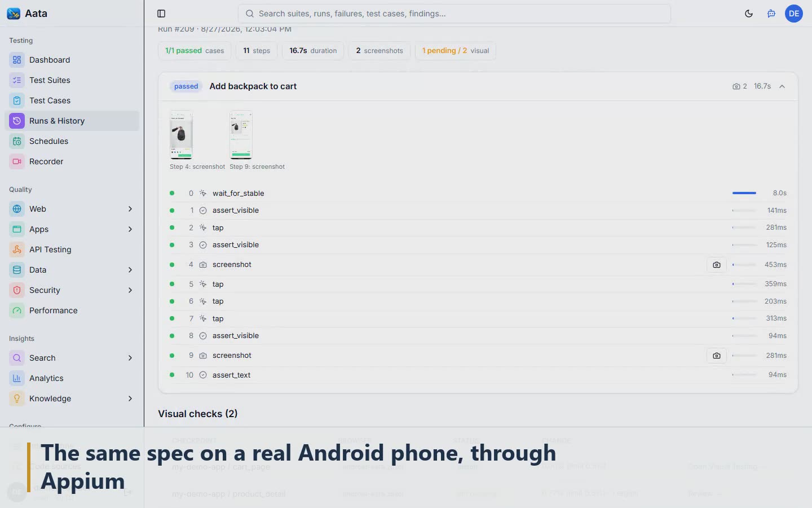The width and height of the screenshot is (812, 508).
Task: Click the 1/1 passed cases chip
Action: (x=195, y=51)
